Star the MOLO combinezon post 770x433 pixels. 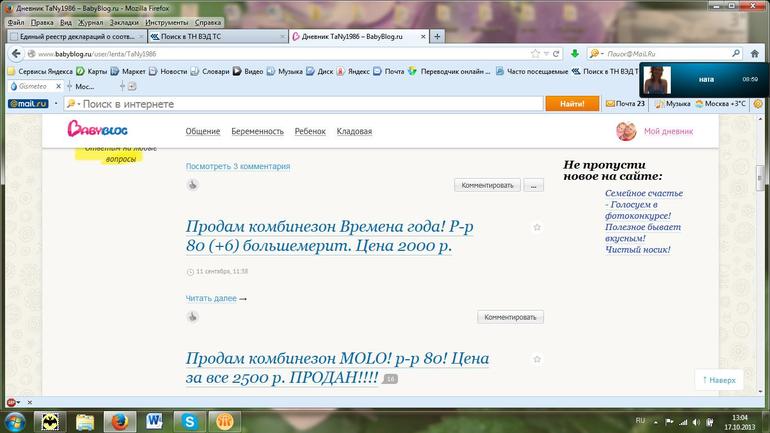click(x=537, y=359)
